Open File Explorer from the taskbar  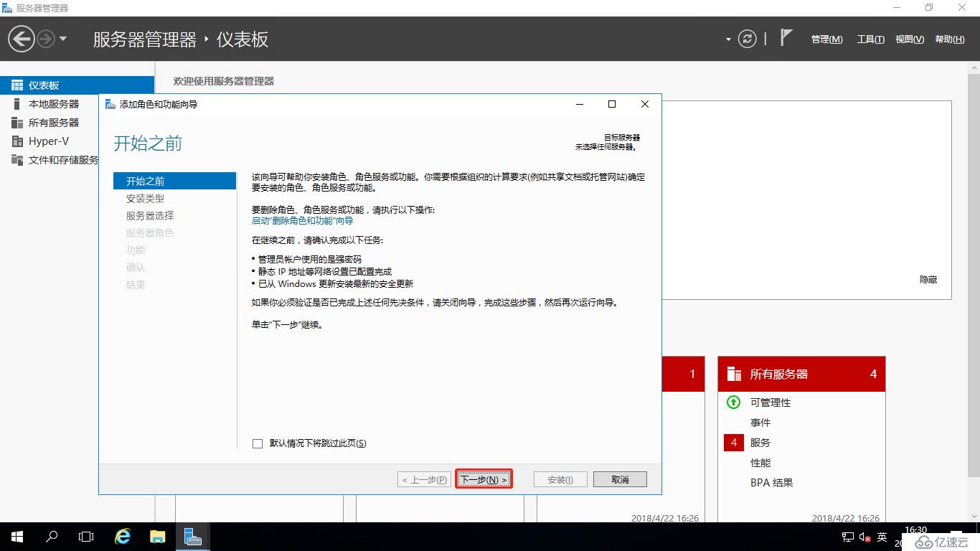pos(157,537)
